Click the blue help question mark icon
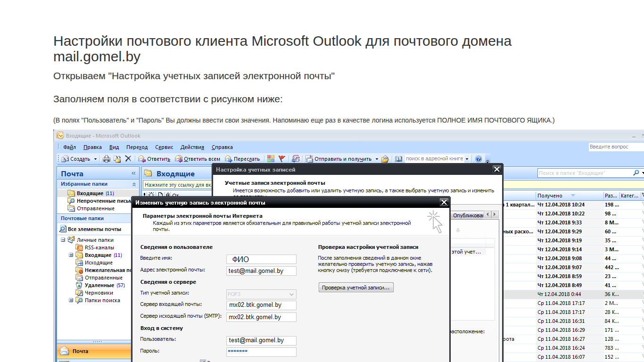The width and height of the screenshot is (644, 362). coord(479,159)
